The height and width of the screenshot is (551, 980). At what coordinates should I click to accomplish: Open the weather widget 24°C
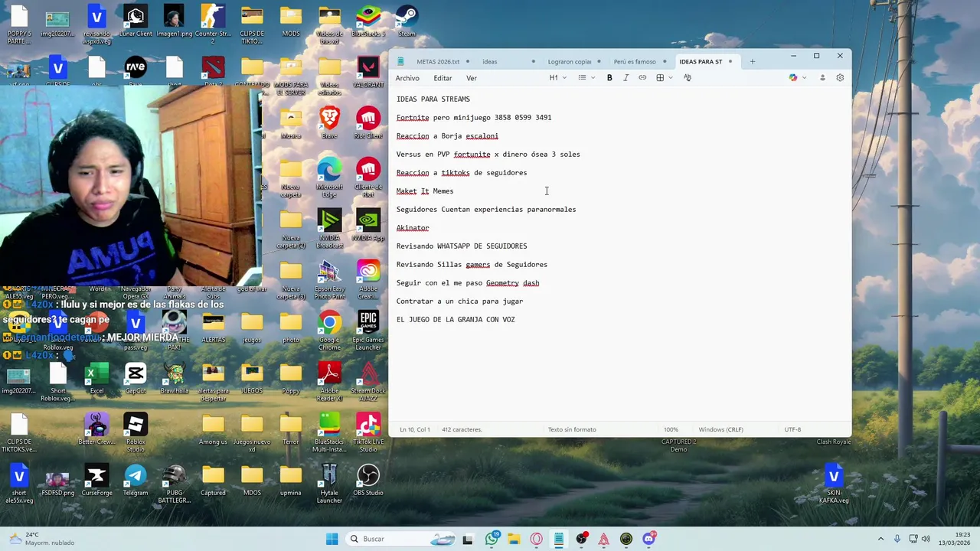pyautogui.click(x=42, y=539)
